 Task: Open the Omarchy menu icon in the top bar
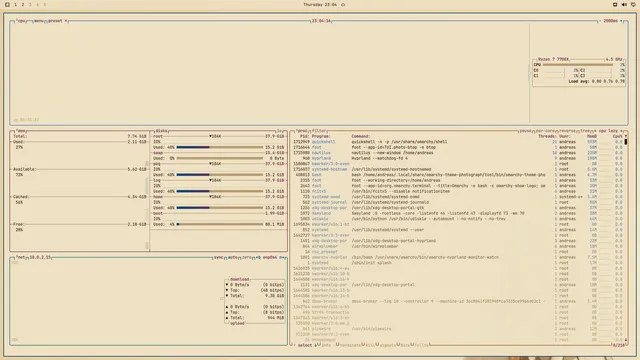[7, 4]
